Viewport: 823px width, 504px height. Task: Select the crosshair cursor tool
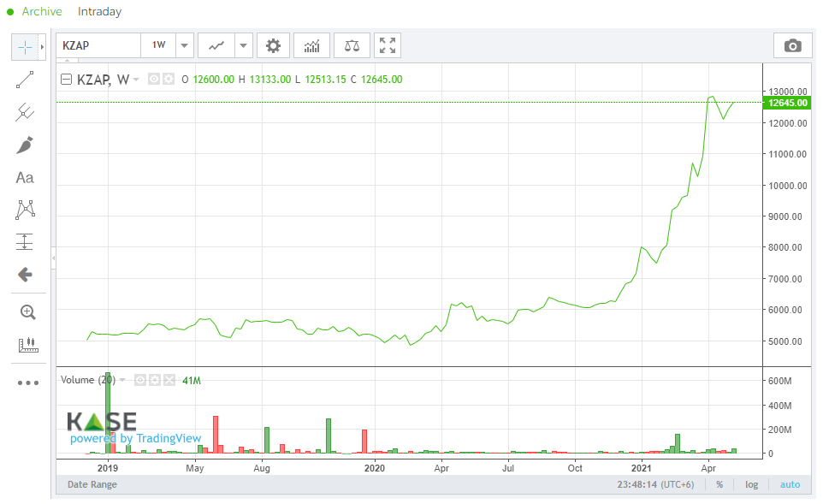click(x=25, y=47)
